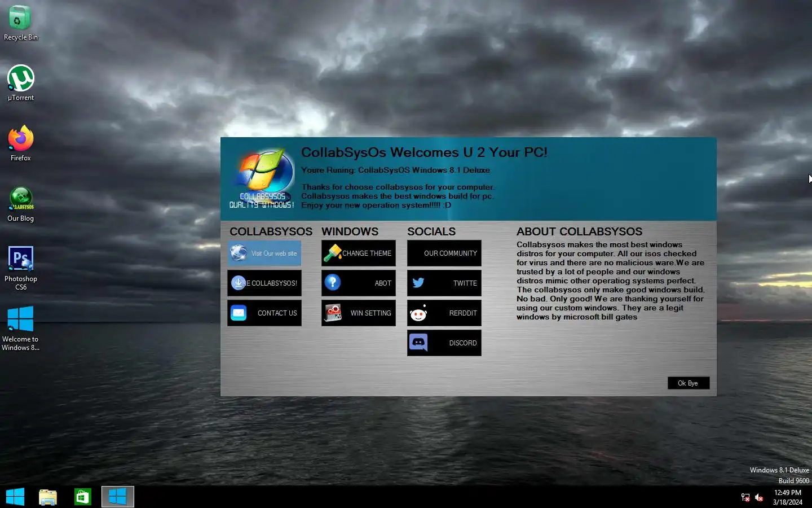Click the paint roller icon on CHANGE THEME

(332, 253)
